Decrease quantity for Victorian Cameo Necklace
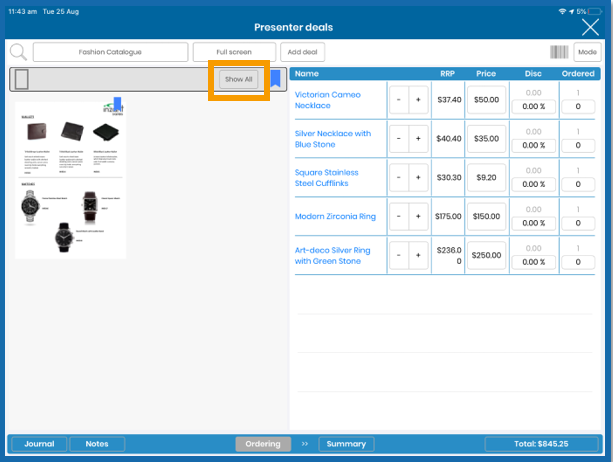Screen dimensions: 613x462 399,100
